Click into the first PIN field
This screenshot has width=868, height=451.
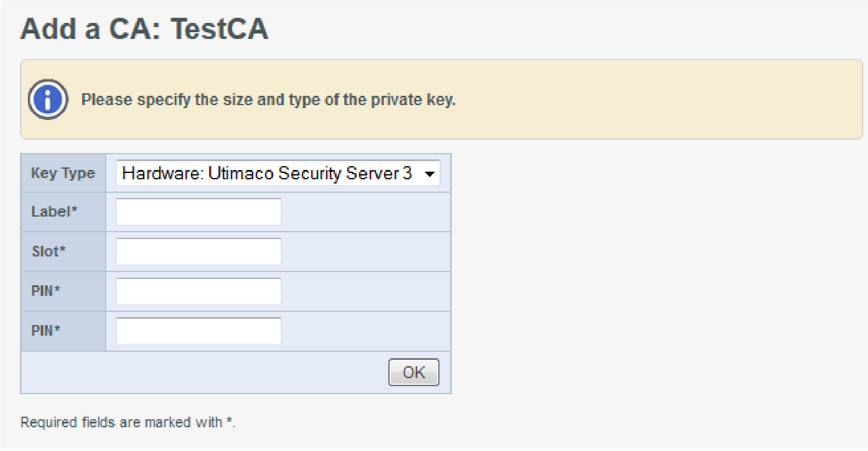(x=199, y=291)
